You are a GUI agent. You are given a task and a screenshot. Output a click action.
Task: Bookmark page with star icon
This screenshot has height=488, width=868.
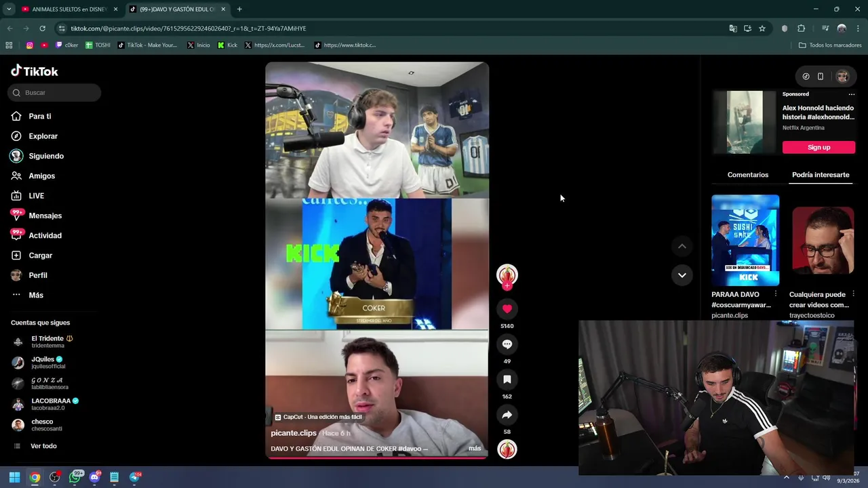tap(762, 28)
